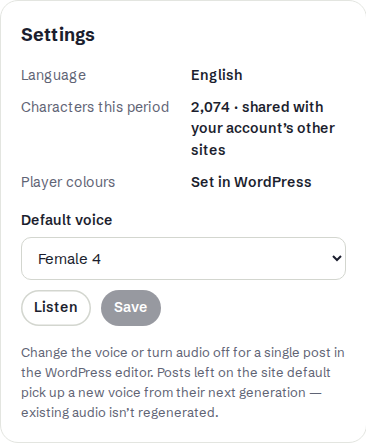Click the Language label
366x443 pixels.
coord(54,75)
